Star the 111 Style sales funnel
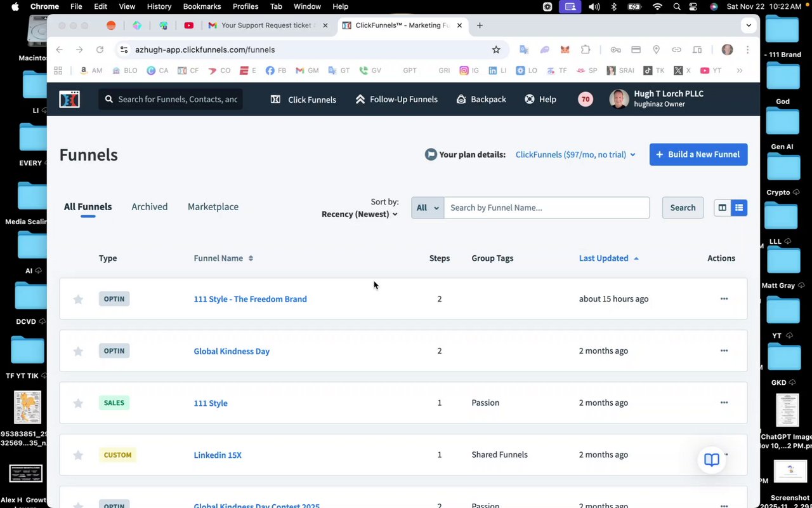The height and width of the screenshot is (508, 812). click(78, 403)
